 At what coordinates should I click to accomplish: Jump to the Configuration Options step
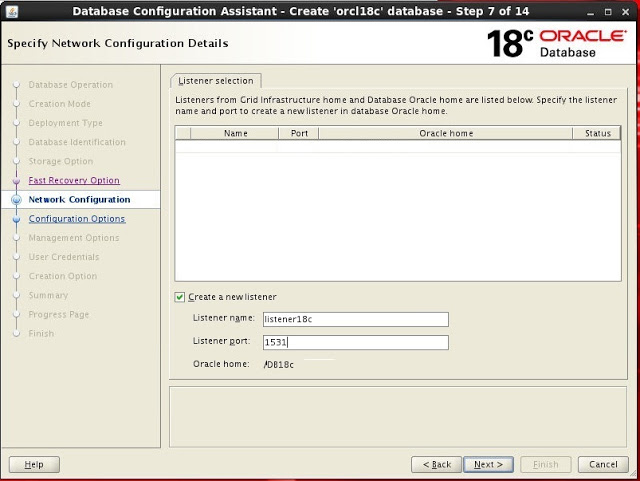pos(77,219)
